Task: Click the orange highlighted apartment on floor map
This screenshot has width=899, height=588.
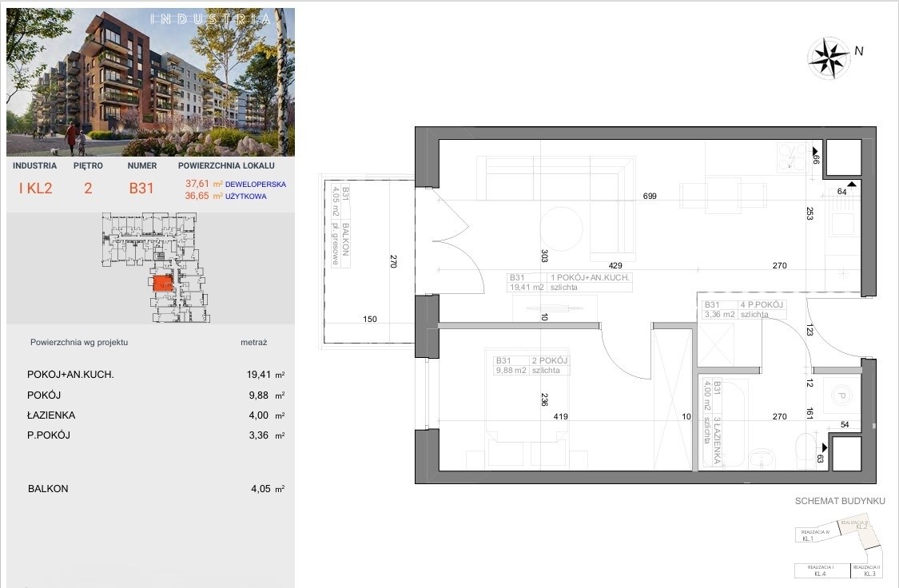Action: [x=163, y=283]
